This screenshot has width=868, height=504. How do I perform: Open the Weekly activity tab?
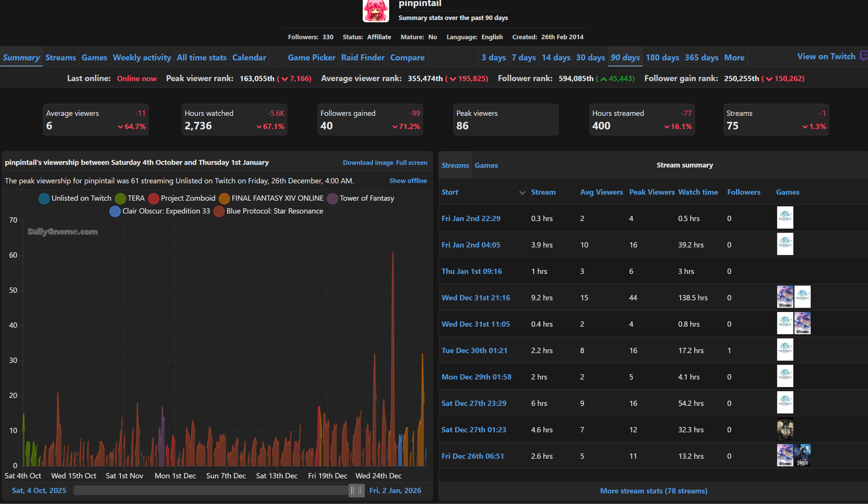coord(142,57)
